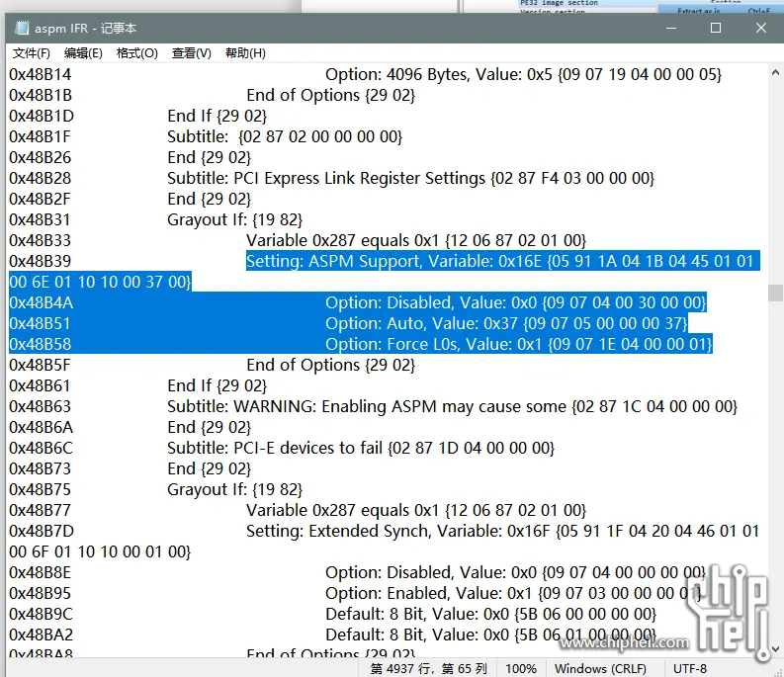This screenshot has height=677, width=784.
Task: Click 'Variable 0x287 equals 0x1' at 0x48B33
Action: [416, 240]
